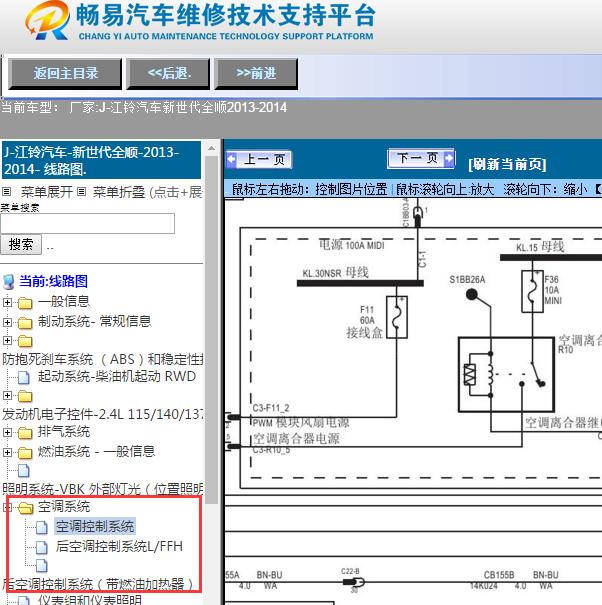The width and height of the screenshot is (602, 605).
Task: Click 菜单展开 to expand all menus
Action: pyautogui.click(x=47, y=192)
